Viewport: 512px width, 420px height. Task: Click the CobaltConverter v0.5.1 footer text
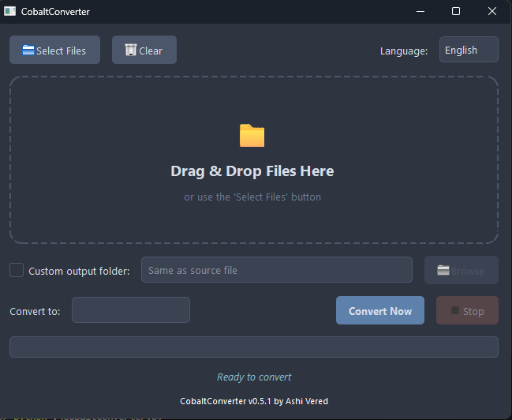point(254,401)
